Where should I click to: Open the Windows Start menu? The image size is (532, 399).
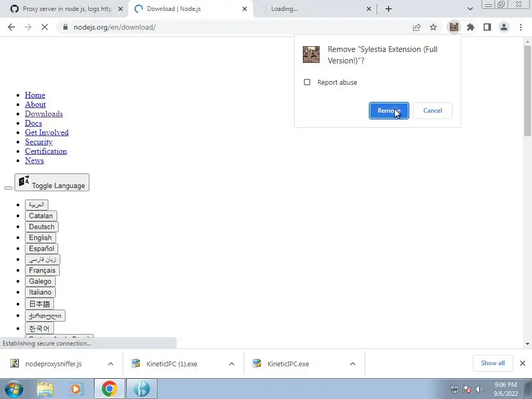(14, 389)
